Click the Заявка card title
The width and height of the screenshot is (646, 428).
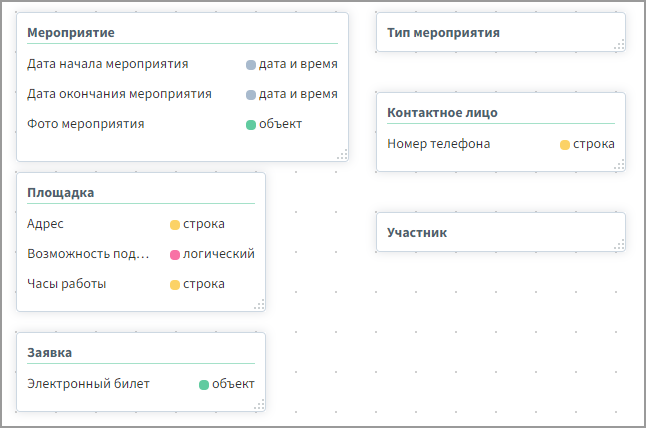point(49,353)
